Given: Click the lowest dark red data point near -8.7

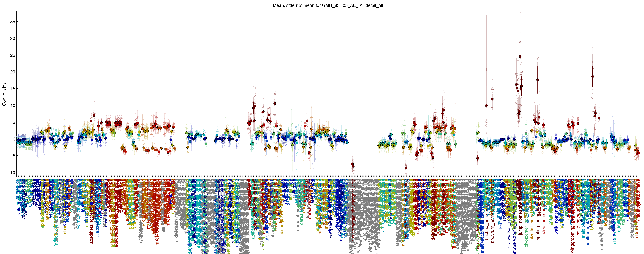Looking at the screenshot, I should pyautogui.click(x=406, y=168).
